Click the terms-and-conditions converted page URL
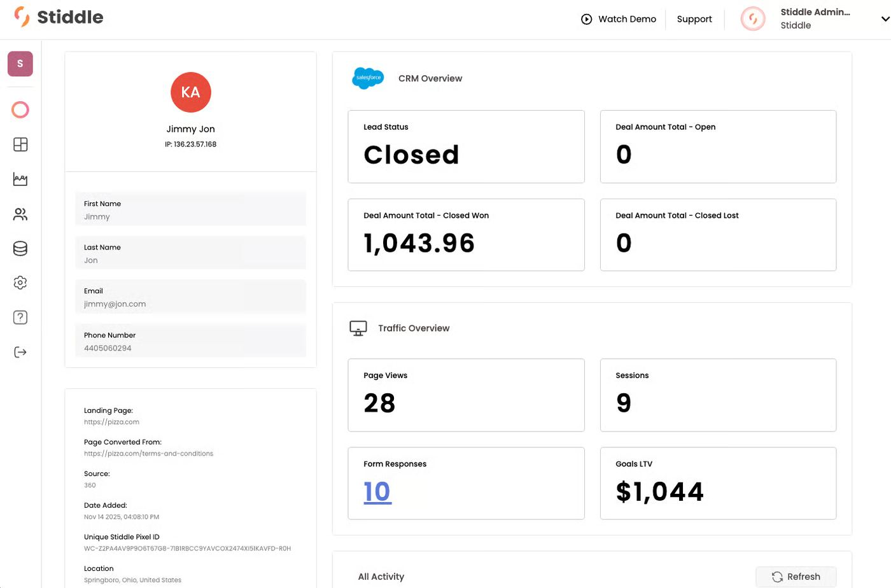The image size is (891, 588). click(x=148, y=454)
